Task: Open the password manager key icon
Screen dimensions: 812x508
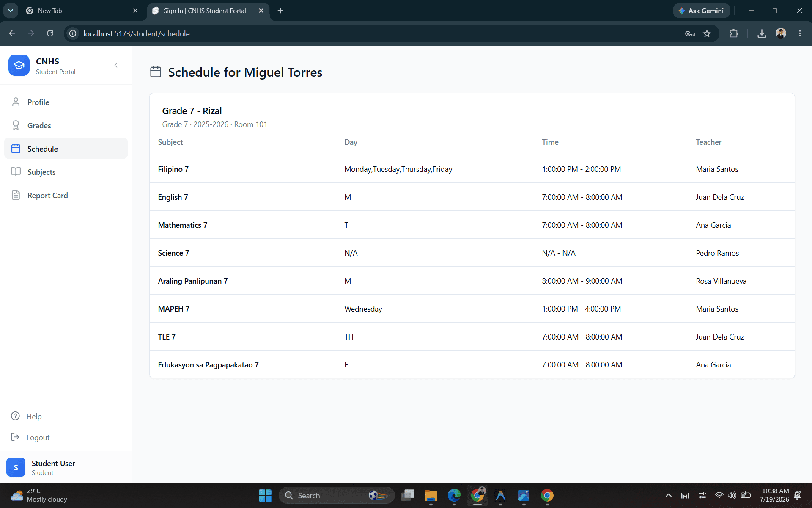Action: click(x=690, y=33)
